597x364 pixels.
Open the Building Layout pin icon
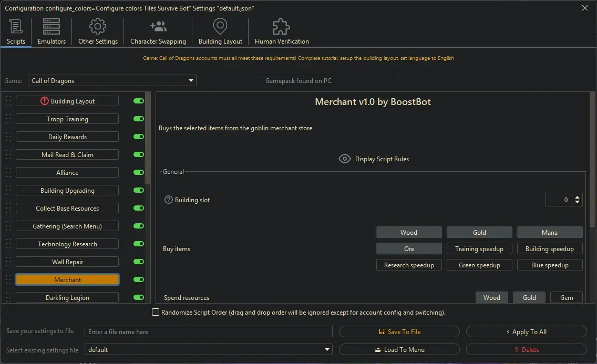[220, 26]
